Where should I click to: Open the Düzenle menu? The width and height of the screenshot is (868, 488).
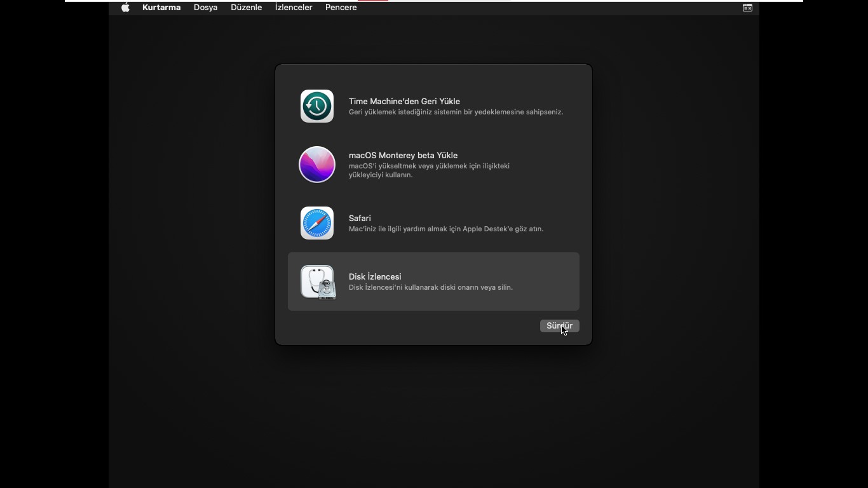tap(247, 8)
